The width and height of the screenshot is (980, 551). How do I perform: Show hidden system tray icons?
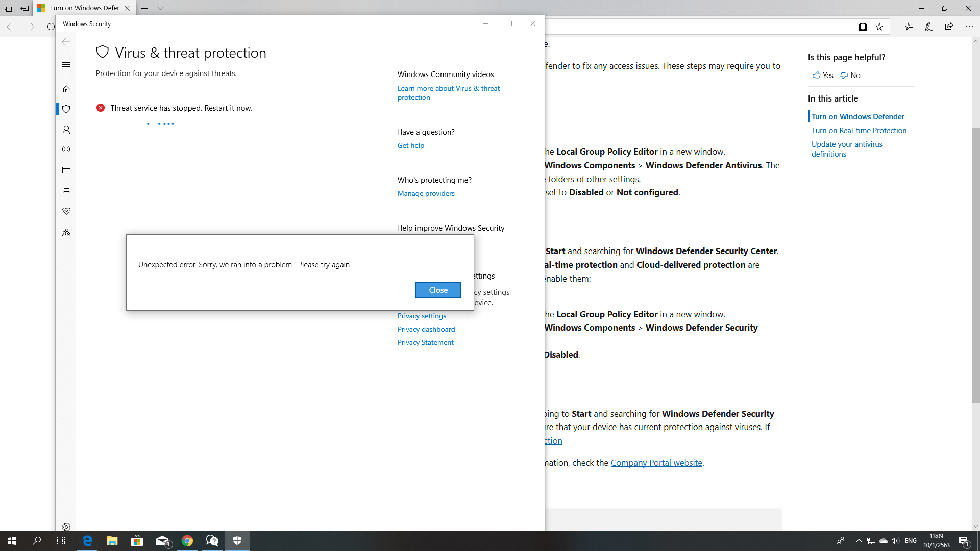point(859,541)
